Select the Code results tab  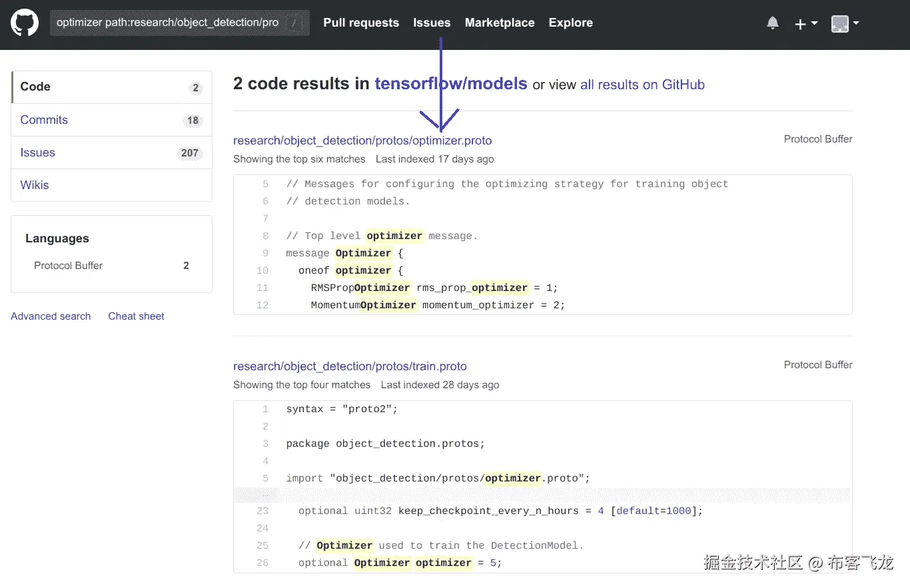pos(111,87)
